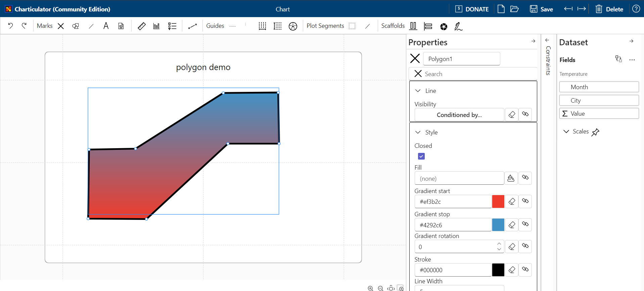Apply horizontal stack scaffold
The width and height of the screenshot is (644, 291).
click(x=413, y=26)
